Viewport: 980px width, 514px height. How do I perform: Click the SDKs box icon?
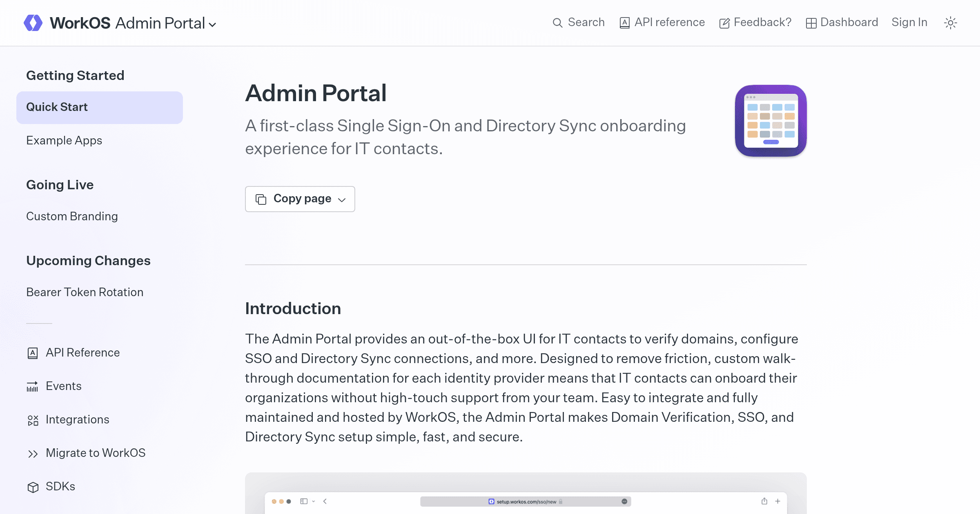pos(33,487)
